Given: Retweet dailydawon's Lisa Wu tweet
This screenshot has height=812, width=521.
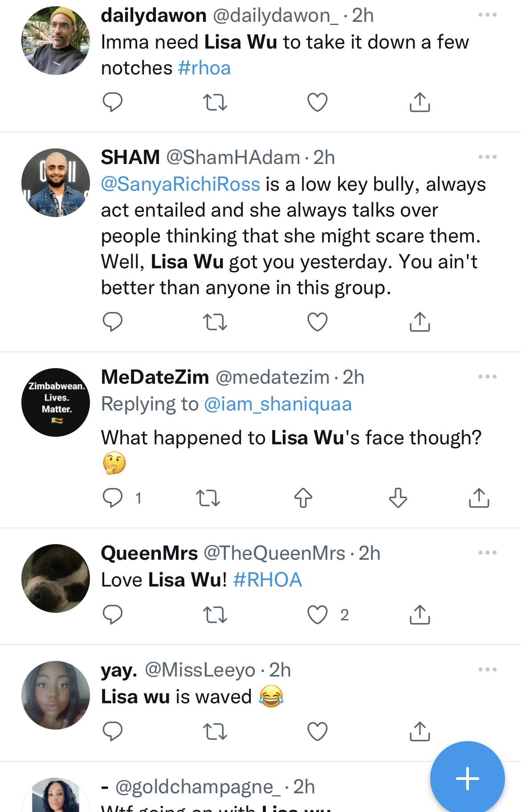Looking at the screenshot, I should point(215,102).
